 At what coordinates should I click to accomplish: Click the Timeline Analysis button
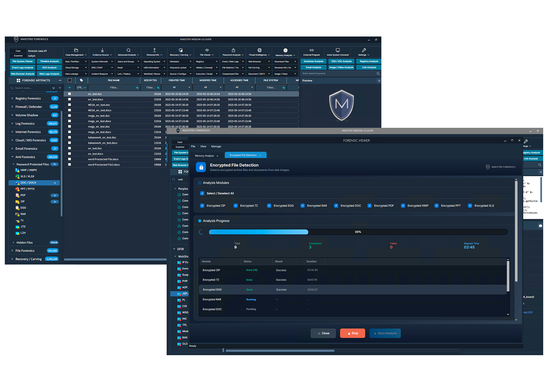[49, 61]
